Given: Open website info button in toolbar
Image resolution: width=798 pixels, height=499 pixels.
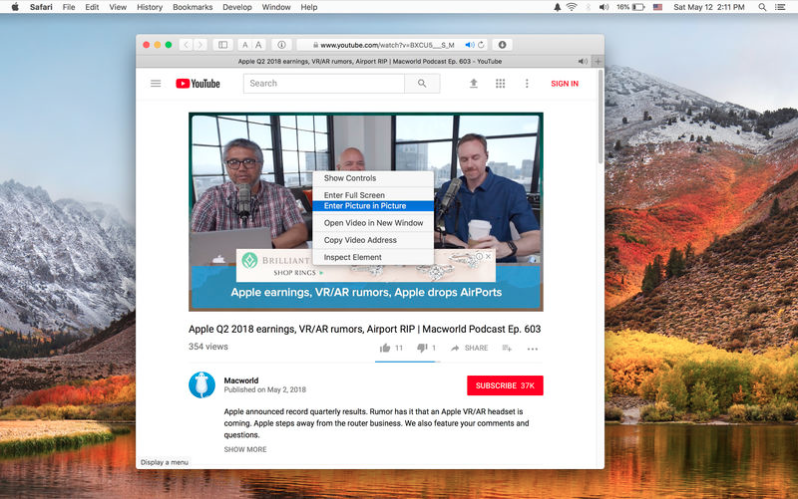Looking at the screenshot, I should tap(281, 45).
